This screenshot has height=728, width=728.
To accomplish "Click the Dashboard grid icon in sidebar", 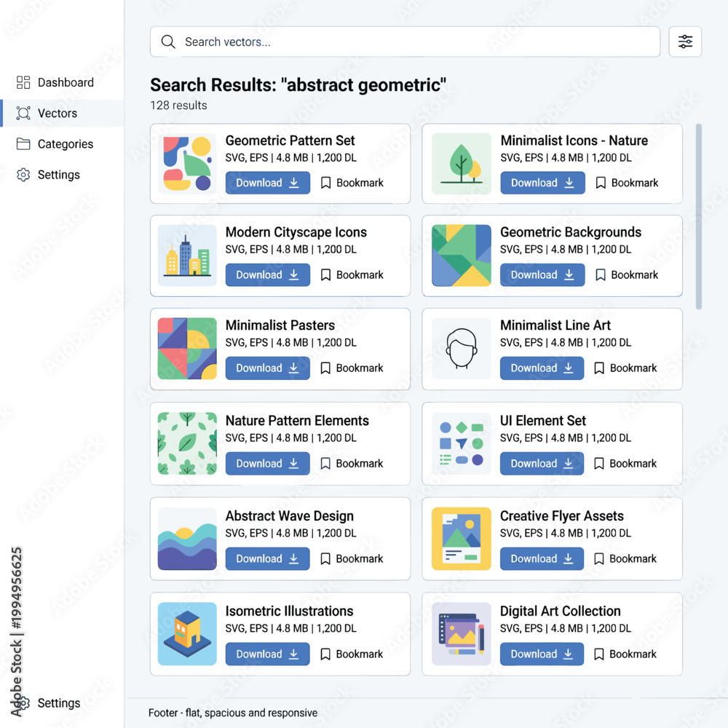I will coord(23,82).
